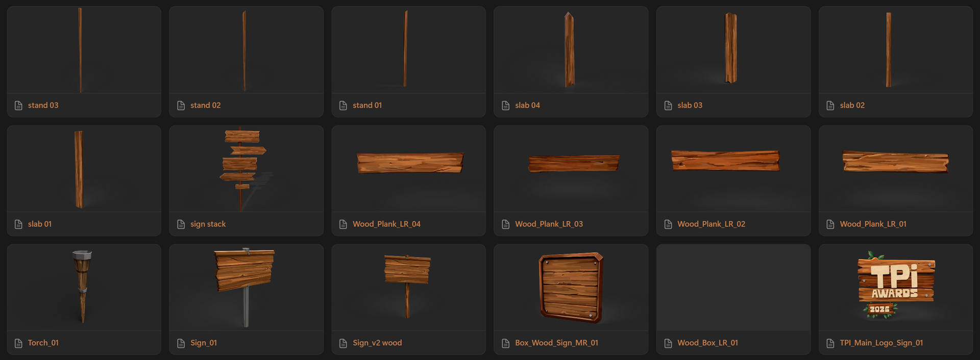980x360 pixels.
Task: Click the file icon beside stand 03
Action: point(18,106)
